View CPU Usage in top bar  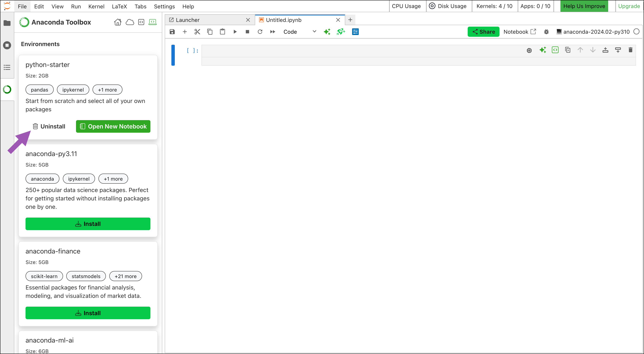coord(406,6)
